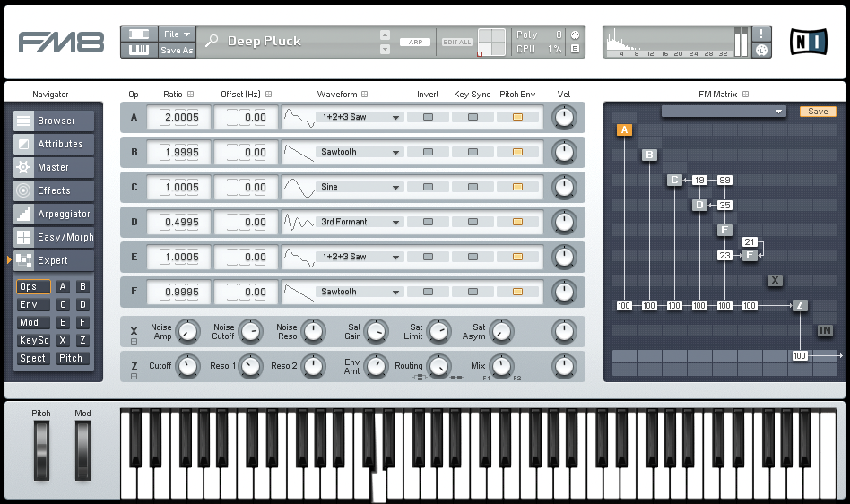Open operator D 3rd Formant waveform dropdown

pos(360,222)
